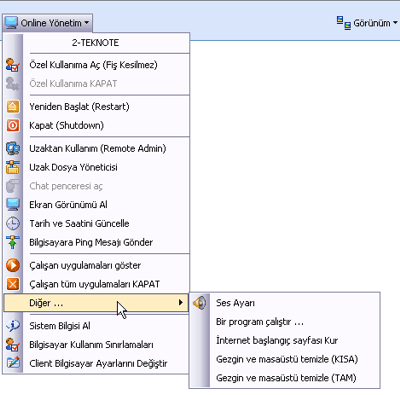Screen dimensions: 400x395
Task: Select Özel Kullanıma Aç (Fiş Kesilmez)
Action: click(x=96, y=65)
